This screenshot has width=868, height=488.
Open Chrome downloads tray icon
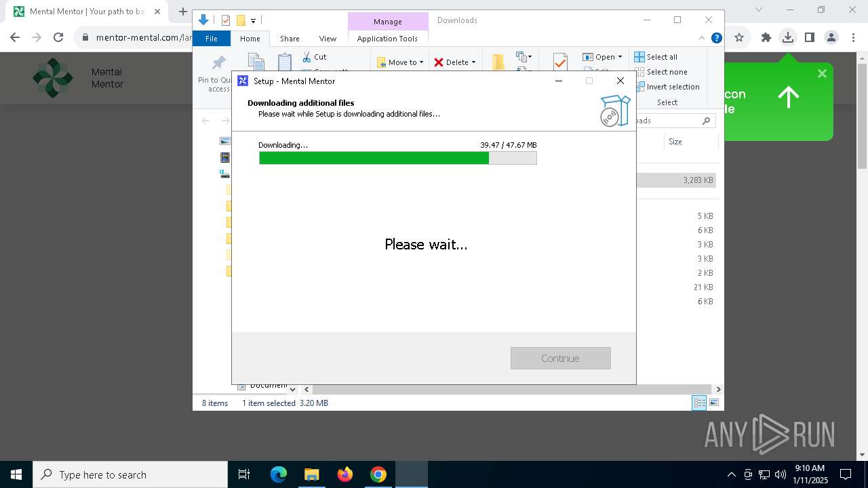coord(787,37)
